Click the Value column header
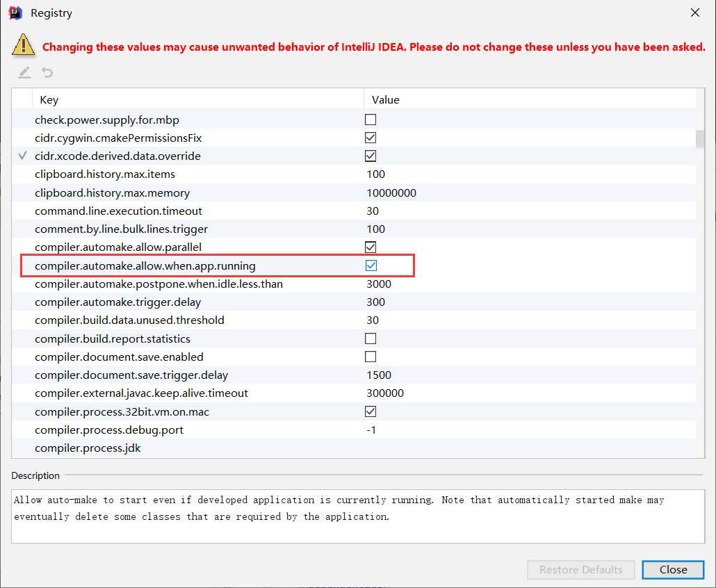Image resolution: width=716 pixels, height=588 pixels. click(530, 99)
